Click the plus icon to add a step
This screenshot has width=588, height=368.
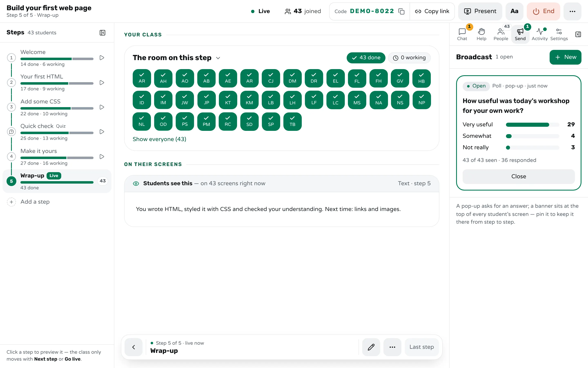click(11, 202)
